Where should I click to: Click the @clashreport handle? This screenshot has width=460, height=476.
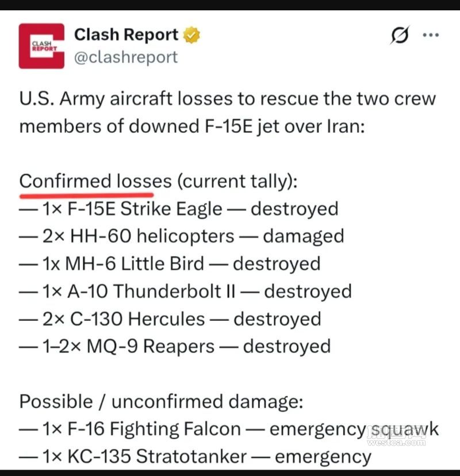[126, 57]
